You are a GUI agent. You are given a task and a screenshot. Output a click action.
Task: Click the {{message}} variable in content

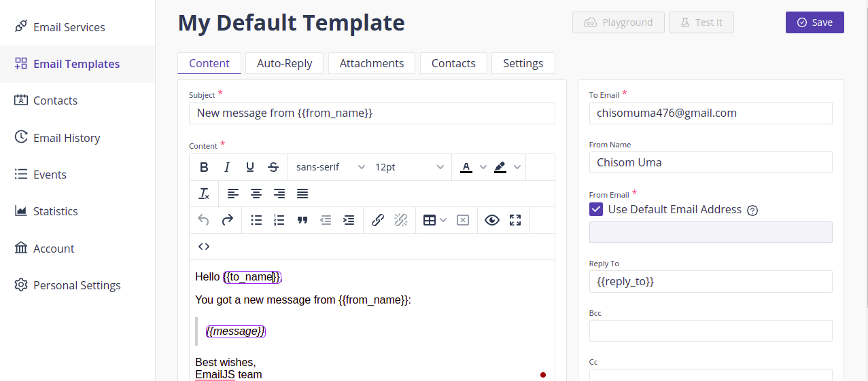pos(236,331)
